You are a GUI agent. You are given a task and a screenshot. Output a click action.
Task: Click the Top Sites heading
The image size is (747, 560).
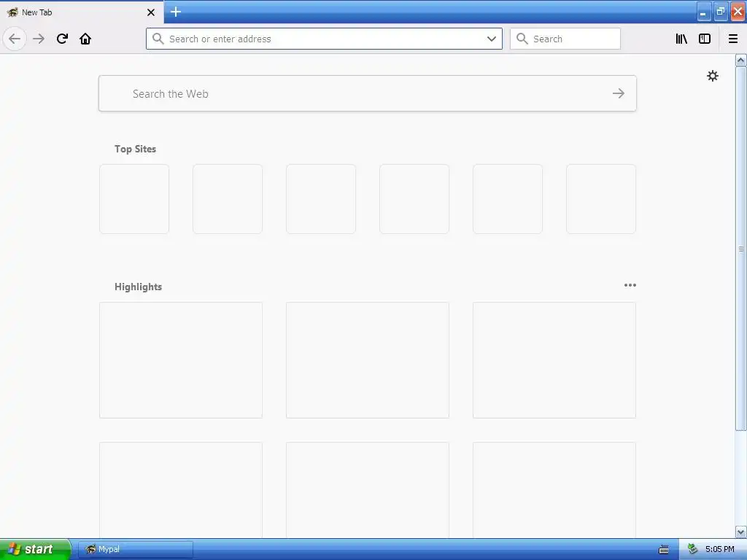(135, 149)
